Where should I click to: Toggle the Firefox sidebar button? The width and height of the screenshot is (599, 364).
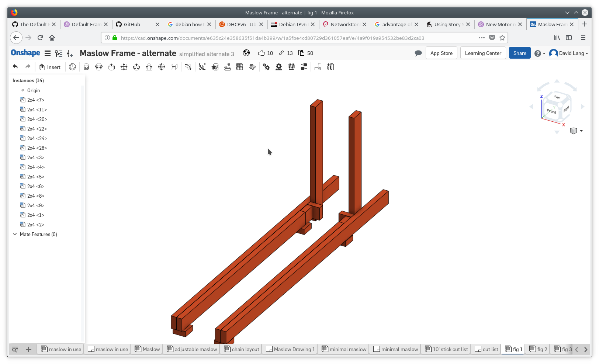click(569, 38)
